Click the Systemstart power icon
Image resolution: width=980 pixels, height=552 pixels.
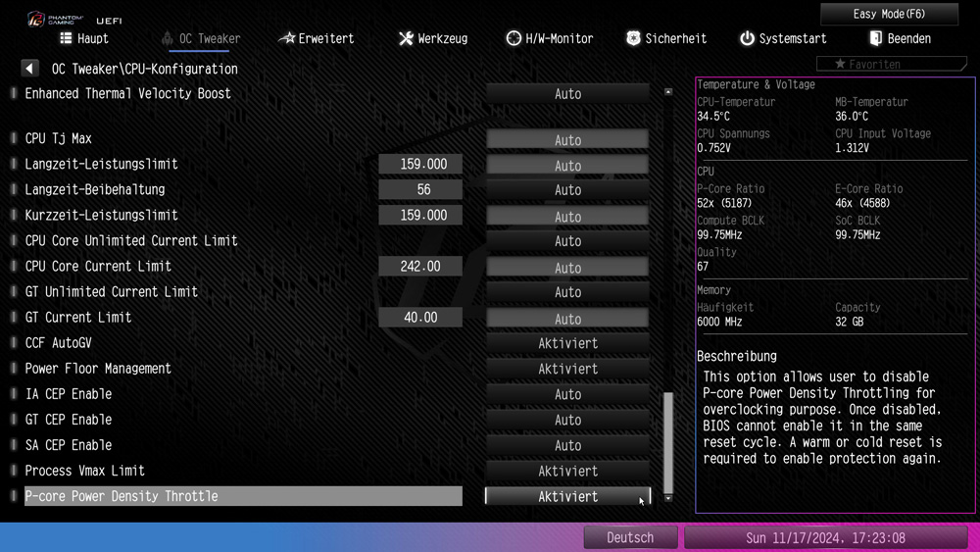tap(747, 38)
